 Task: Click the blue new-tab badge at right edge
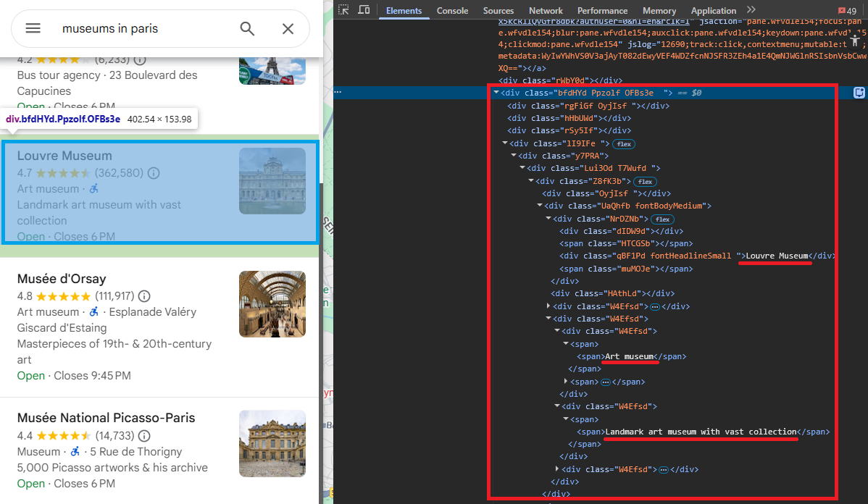859,92
